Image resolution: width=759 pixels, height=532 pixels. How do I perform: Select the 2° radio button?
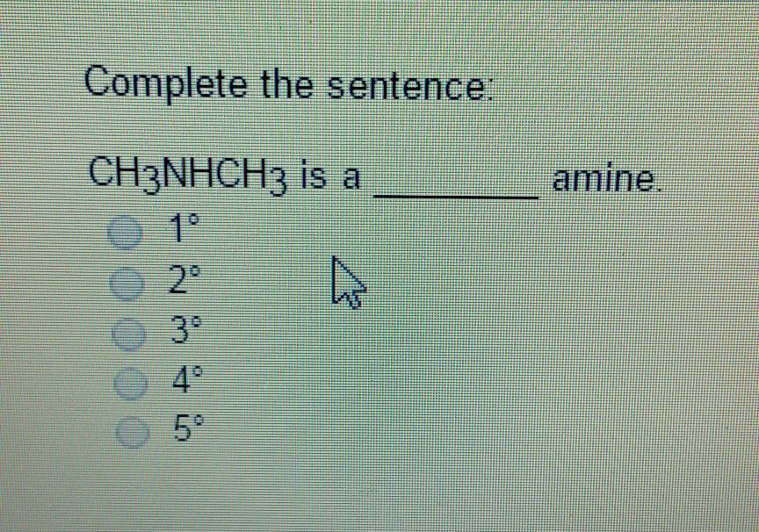(x=126, y=282)
